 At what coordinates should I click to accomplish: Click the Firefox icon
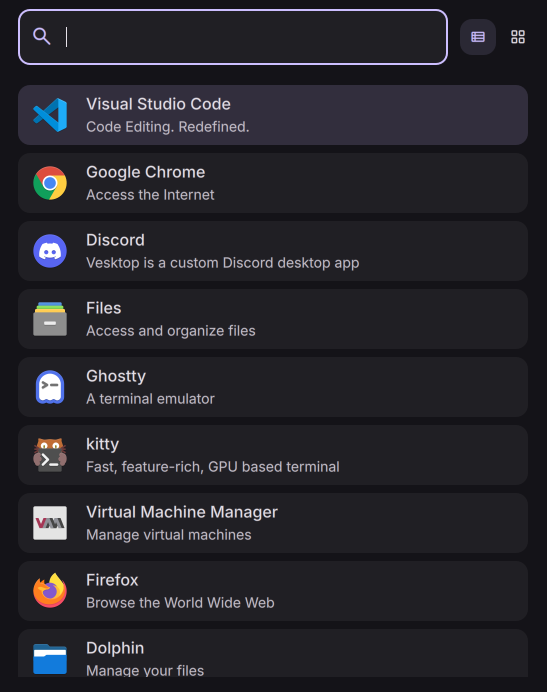click(x=50, y=591)
